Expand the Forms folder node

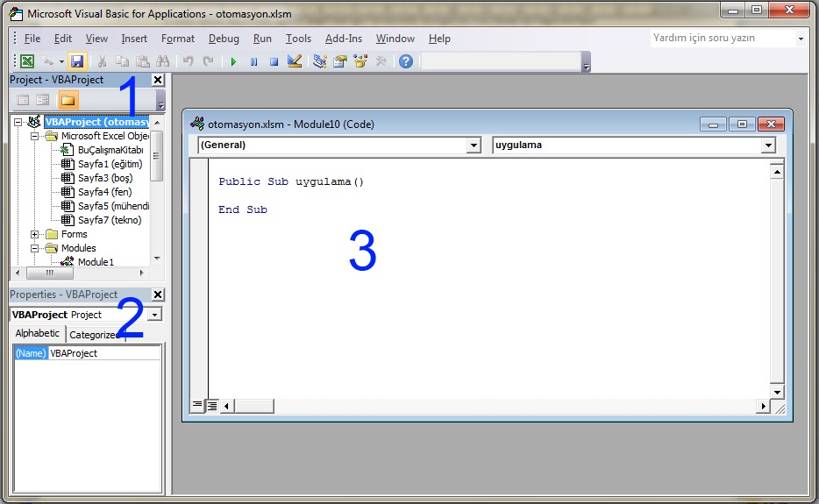[34, 234]
